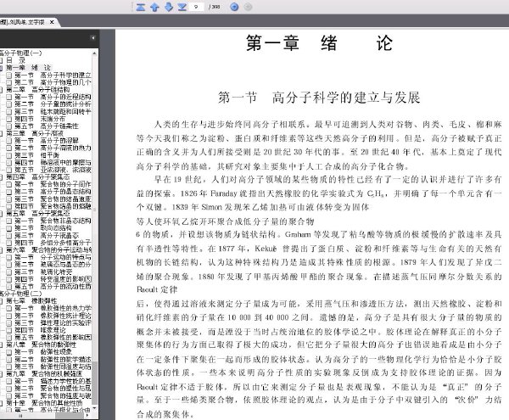This screenshot has height=420, width=509.
Task: Open bookmark 第六章 聚合物的分子运动
Action: coord(48,250)
